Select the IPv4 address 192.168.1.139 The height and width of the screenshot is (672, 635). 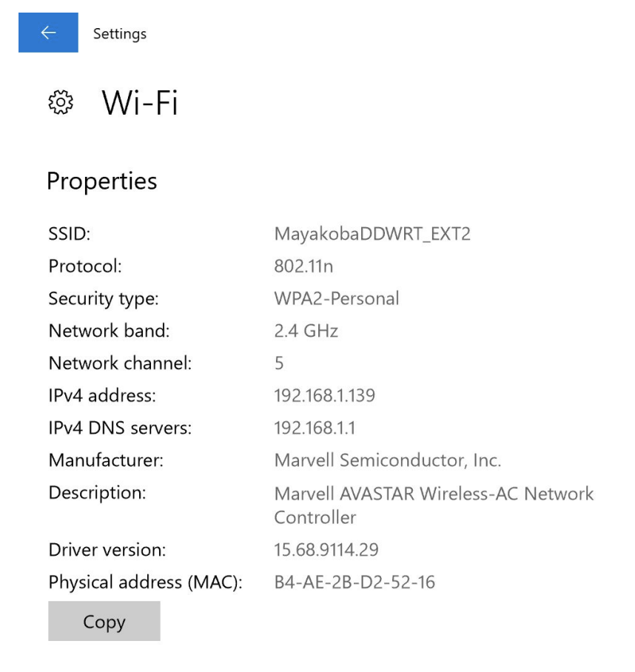point(324,396)
